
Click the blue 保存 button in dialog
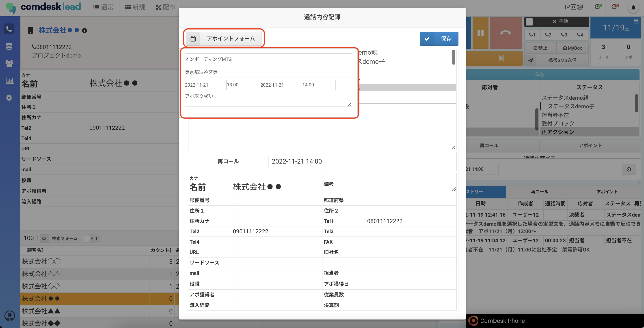click(x=439, y=39)
